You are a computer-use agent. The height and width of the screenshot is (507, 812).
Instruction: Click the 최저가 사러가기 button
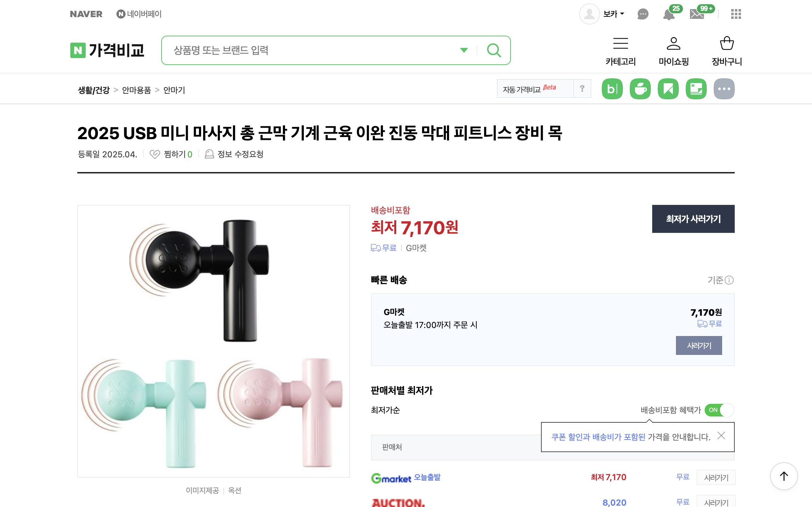coord(693,219)
